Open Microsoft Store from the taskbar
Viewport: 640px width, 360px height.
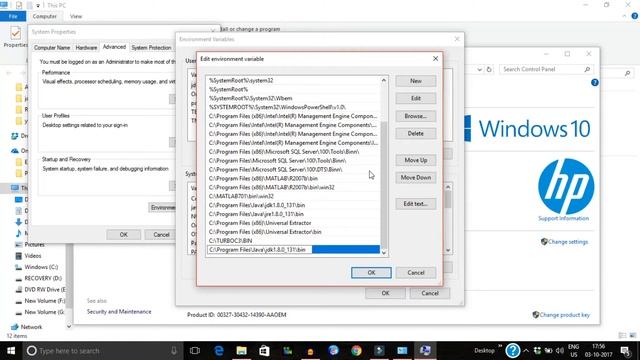tap(264, 351)
